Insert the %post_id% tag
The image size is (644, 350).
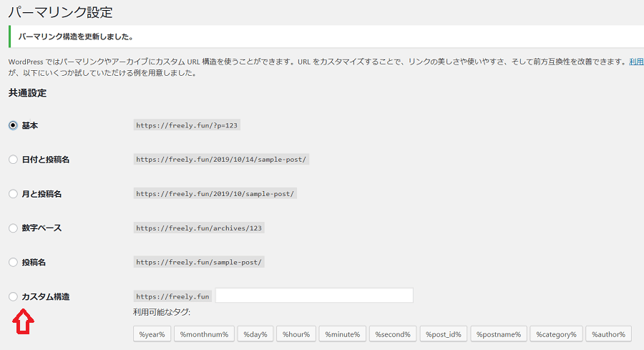(444, 334)
